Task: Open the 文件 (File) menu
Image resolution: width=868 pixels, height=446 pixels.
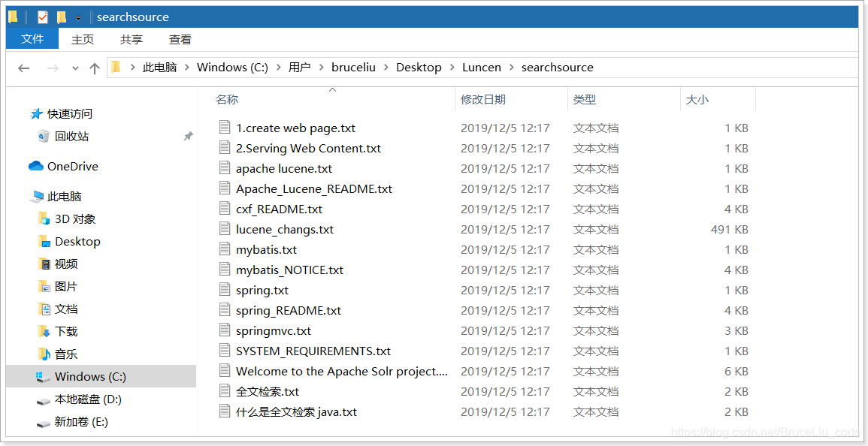Action: click(32, 39)
